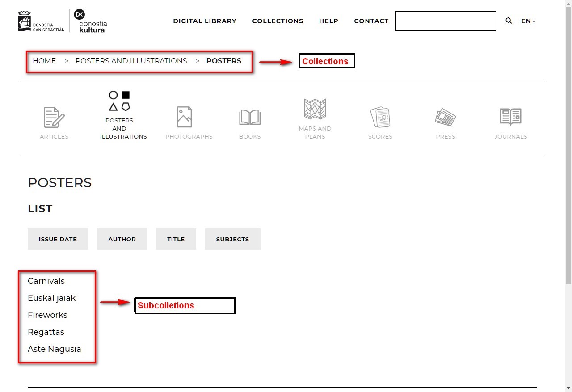Screen dimensions: 572x392
Task: Open the Articles category icon
Action: coord(54,118)
